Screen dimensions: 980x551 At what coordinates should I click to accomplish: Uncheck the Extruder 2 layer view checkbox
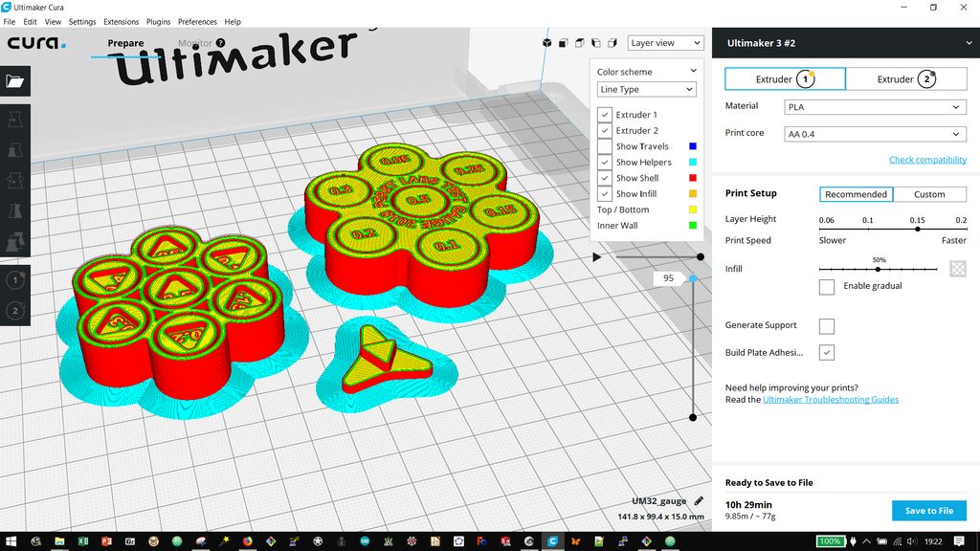(x=605, y=130)
